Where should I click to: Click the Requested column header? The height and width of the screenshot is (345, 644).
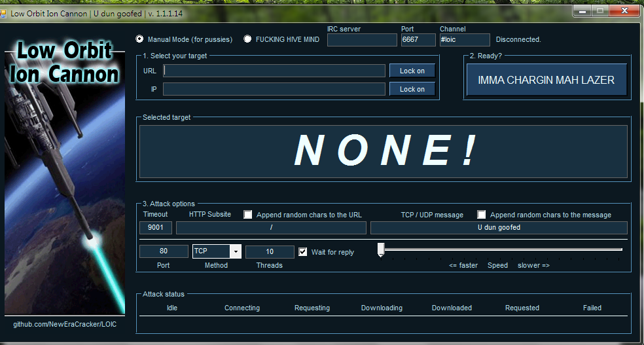coord(522,308)
